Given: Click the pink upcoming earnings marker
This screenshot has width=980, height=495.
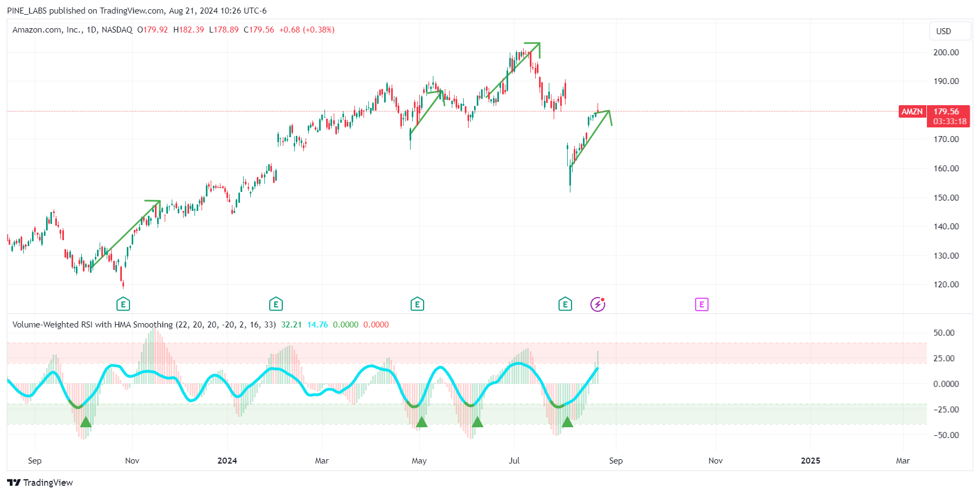Looking at the screenshot, I should coord(702,304).
